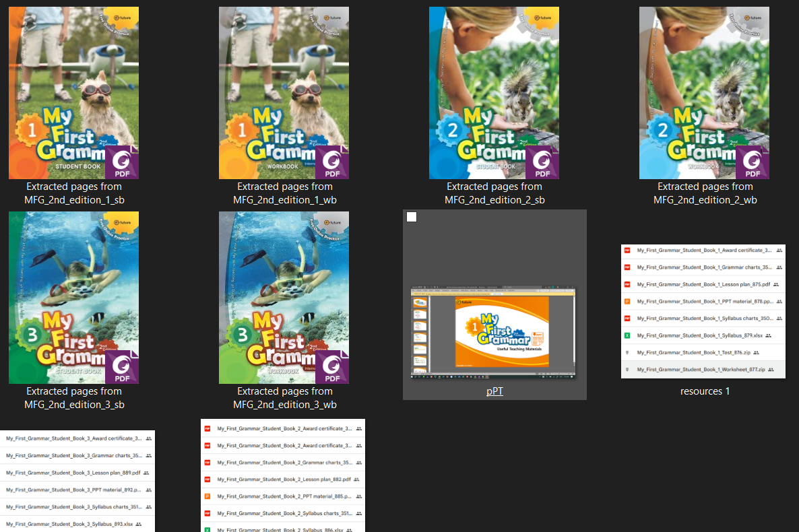Image resolution: width=799 pixels, height=532 pixels.
Task: Click the PDF badge on MFG_2nd_edition_2_sb cover
Action: click(544, 163)
